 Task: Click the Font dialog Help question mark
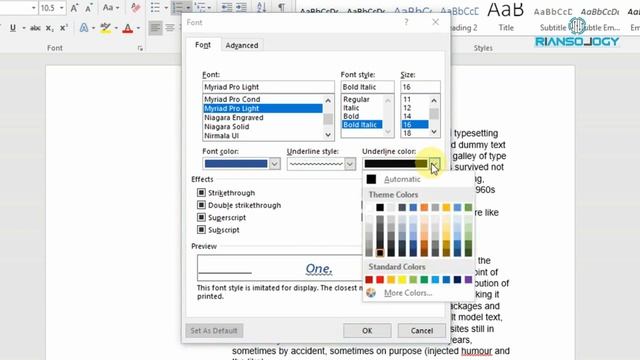406,22
